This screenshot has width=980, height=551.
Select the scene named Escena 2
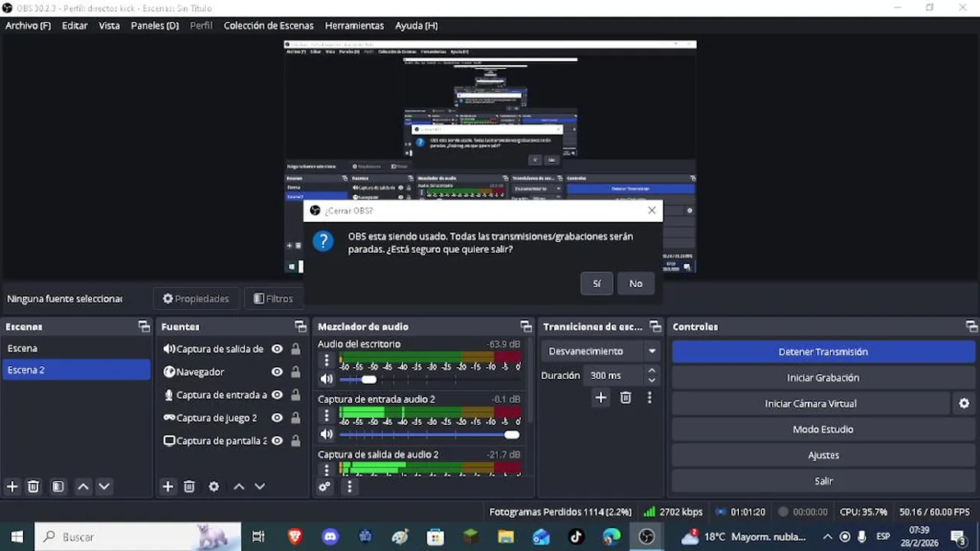77,370
